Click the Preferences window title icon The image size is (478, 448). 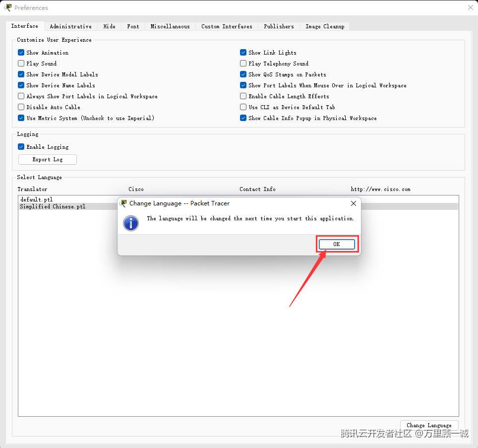8,7
